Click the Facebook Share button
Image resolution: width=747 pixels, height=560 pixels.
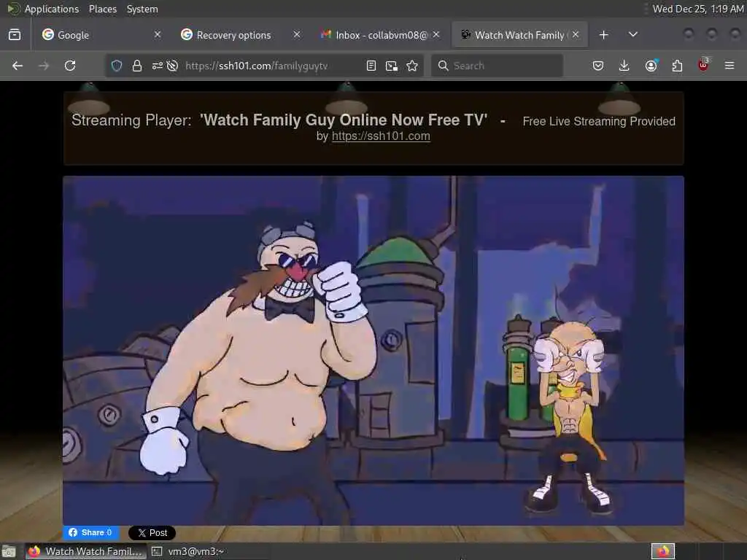click(x=91, y=532)
